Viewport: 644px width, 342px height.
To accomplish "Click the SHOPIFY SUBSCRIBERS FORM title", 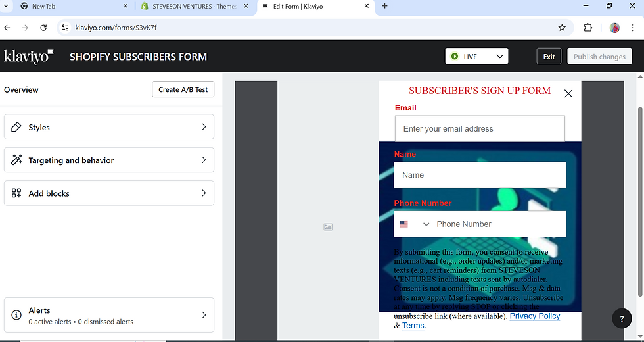I will click(x=139, y=57).
